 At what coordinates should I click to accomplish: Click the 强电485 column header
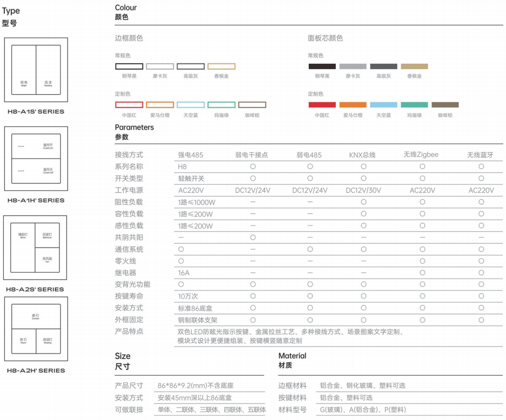click(x=191, y=155)
